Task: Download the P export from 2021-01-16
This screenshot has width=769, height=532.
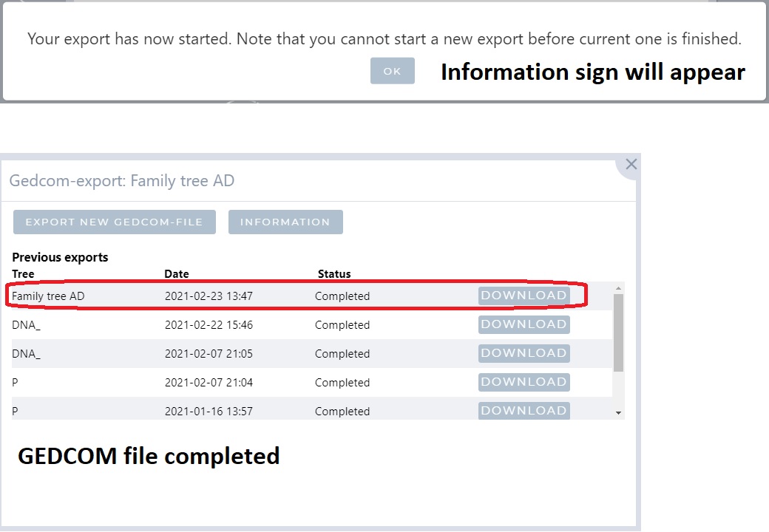Action: [524, 410]
